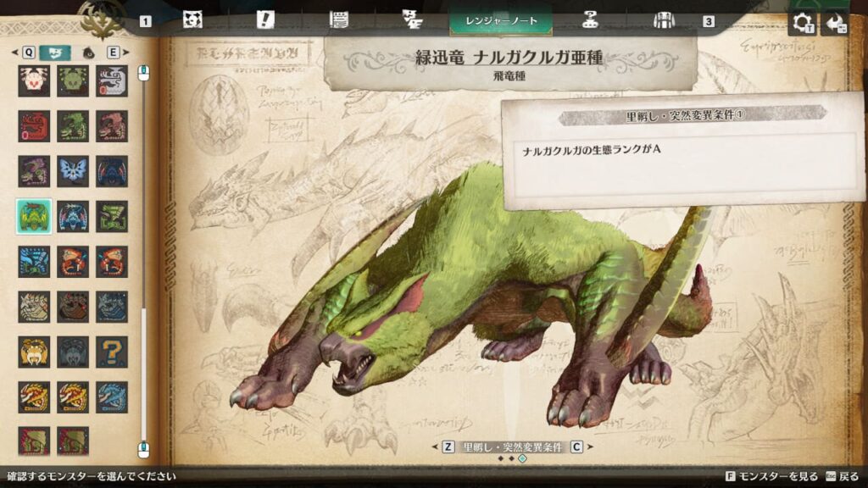Image resolution: width=868 pixels, height=488 pixels.
Task: Select the blue finned monster icon beside green Nargacuga
Action: [73, 216]
